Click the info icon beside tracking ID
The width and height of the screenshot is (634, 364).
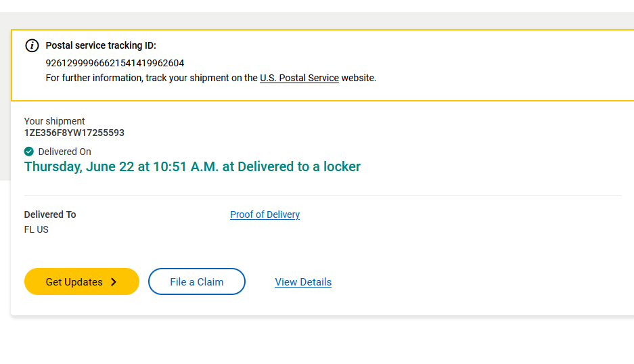pos(32,46)
